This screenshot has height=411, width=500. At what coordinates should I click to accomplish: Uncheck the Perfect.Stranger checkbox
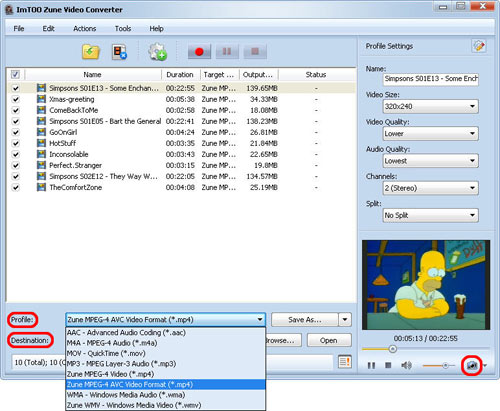click(x=15, y=165)
